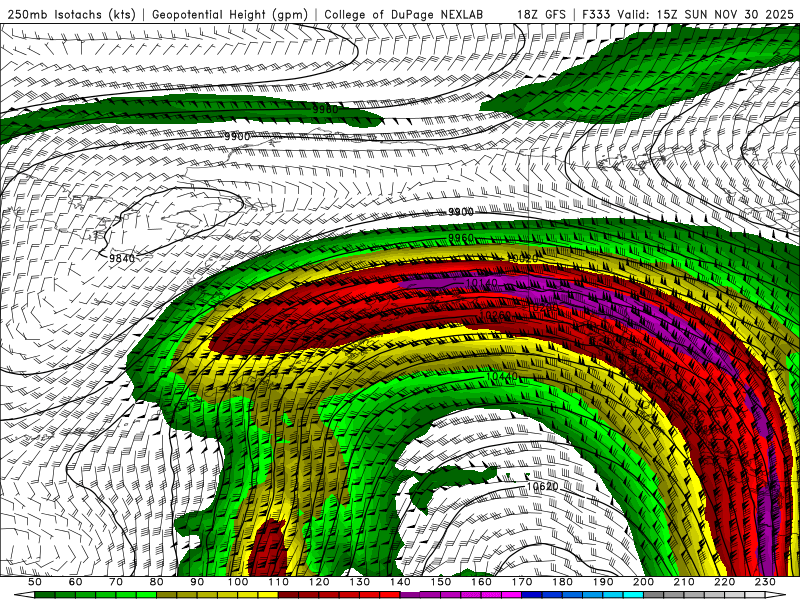Screen dimensions: 800x600
Task: Click the '18Z GFS' model run label
Action: point(541,14)
